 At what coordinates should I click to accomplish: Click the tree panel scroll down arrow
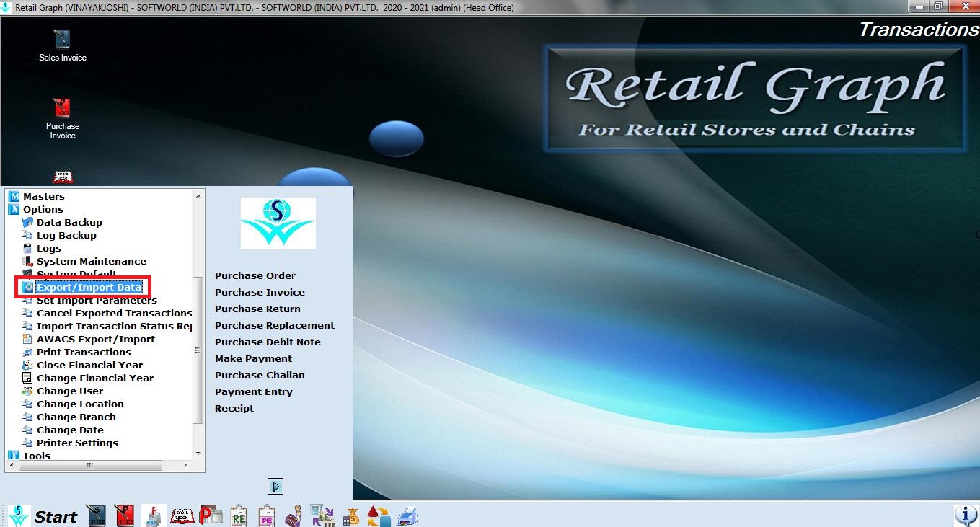(x=199, y=453)
